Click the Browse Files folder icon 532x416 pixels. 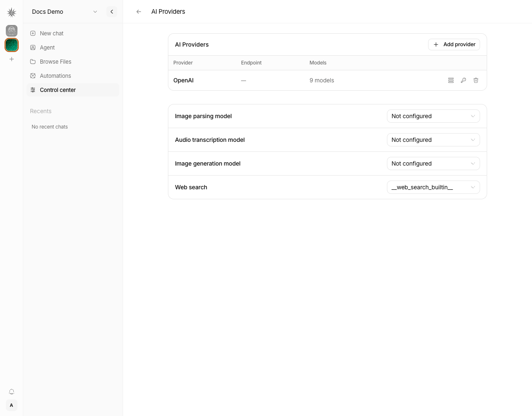(x=33, y=62)
